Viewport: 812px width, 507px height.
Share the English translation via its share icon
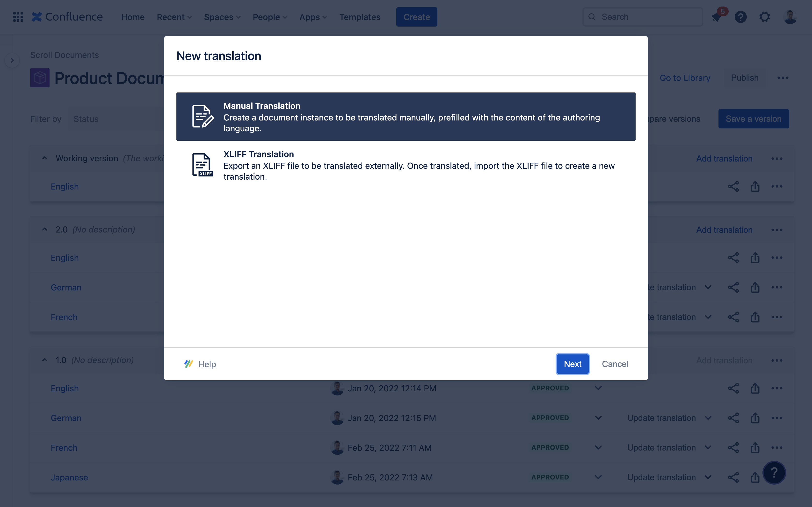[733, 186]
